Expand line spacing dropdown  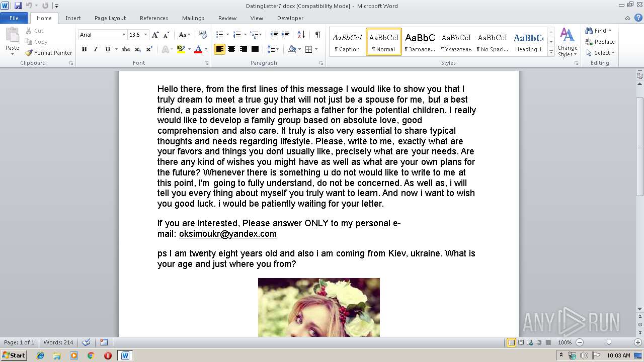tap(277, 49)
